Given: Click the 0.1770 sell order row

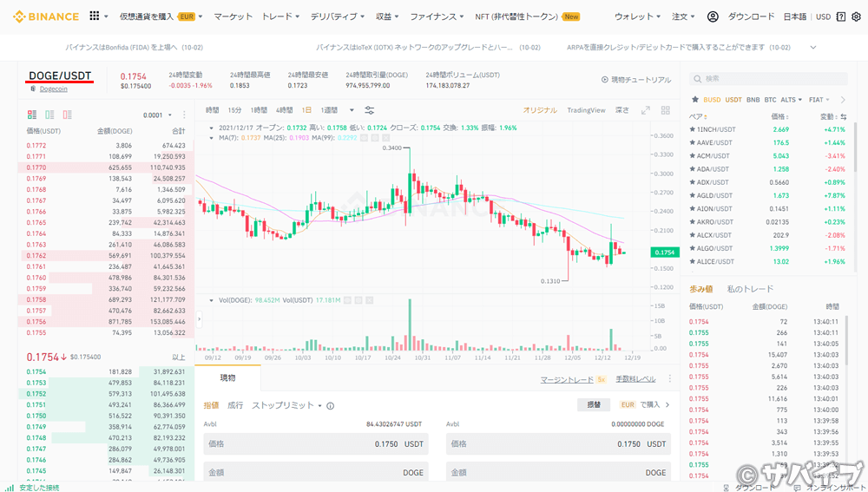Looking at the screenshot, I should [106, 167].
